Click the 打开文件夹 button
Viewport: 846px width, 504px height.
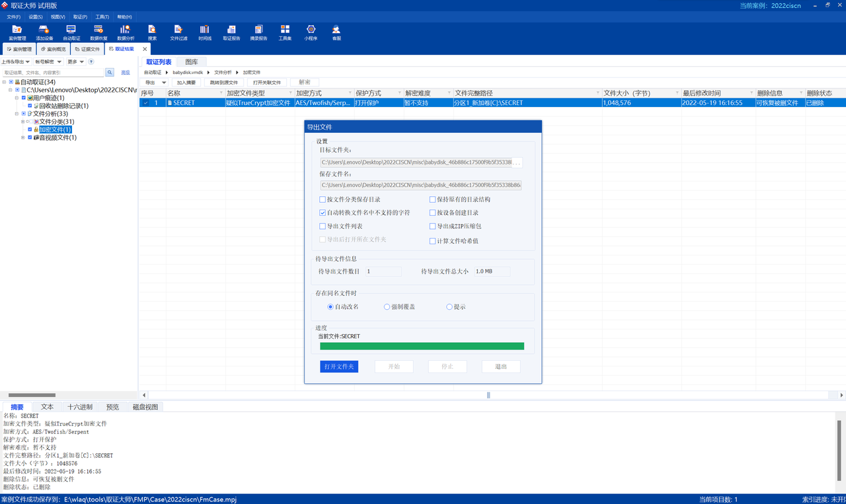pos(339,367)
